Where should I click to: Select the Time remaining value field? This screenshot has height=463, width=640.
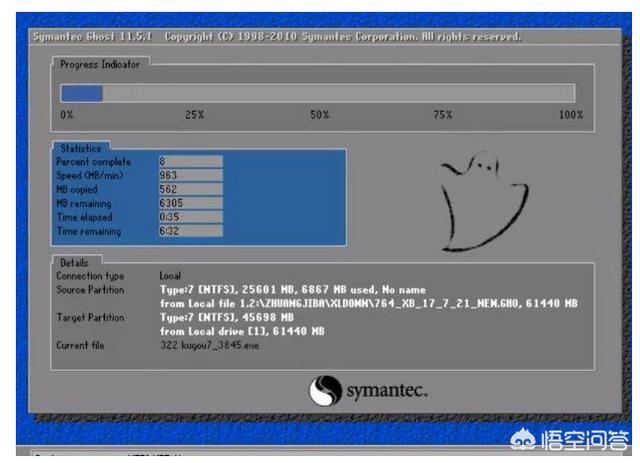pyautogui.click(x=190, y=230)
